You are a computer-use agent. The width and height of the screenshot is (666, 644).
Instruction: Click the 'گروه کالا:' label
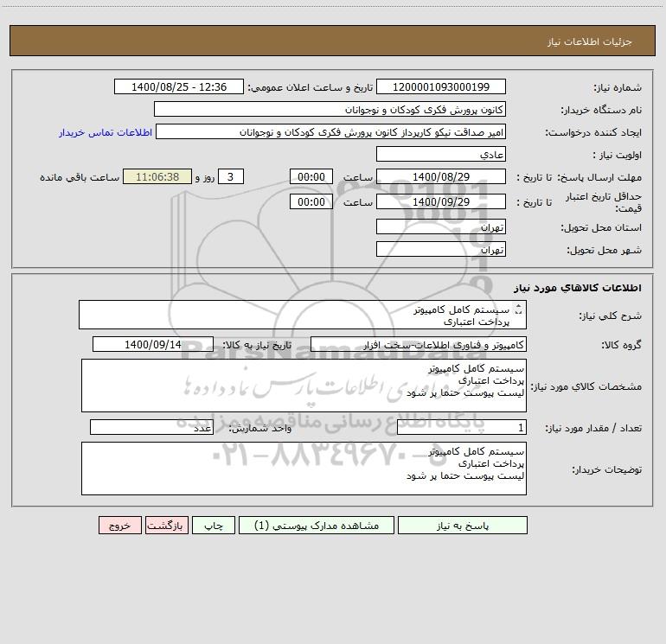coord(621,345)
